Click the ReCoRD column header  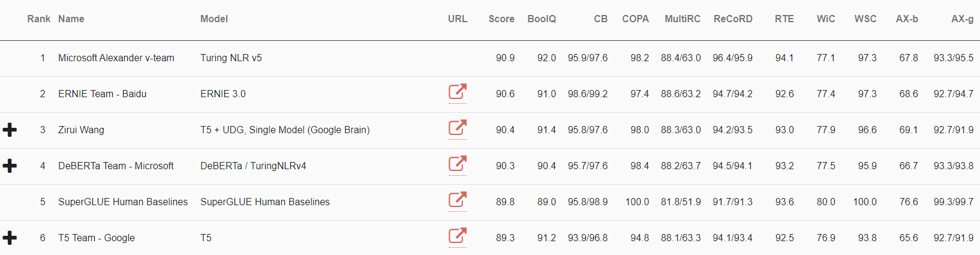tap(733, 19)
